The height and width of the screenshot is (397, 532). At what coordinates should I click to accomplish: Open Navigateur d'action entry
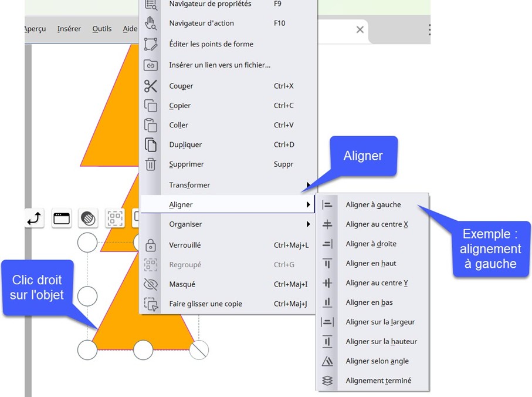pos(228,23)
